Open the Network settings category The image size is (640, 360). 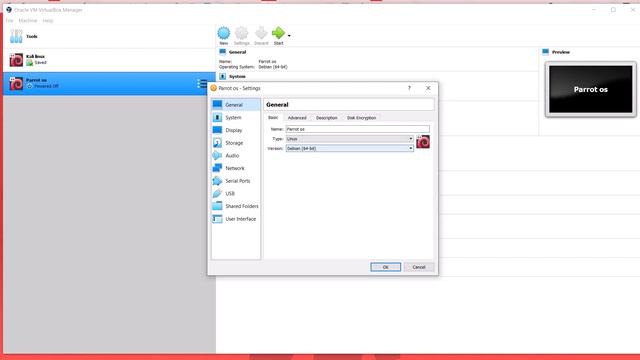236,168
